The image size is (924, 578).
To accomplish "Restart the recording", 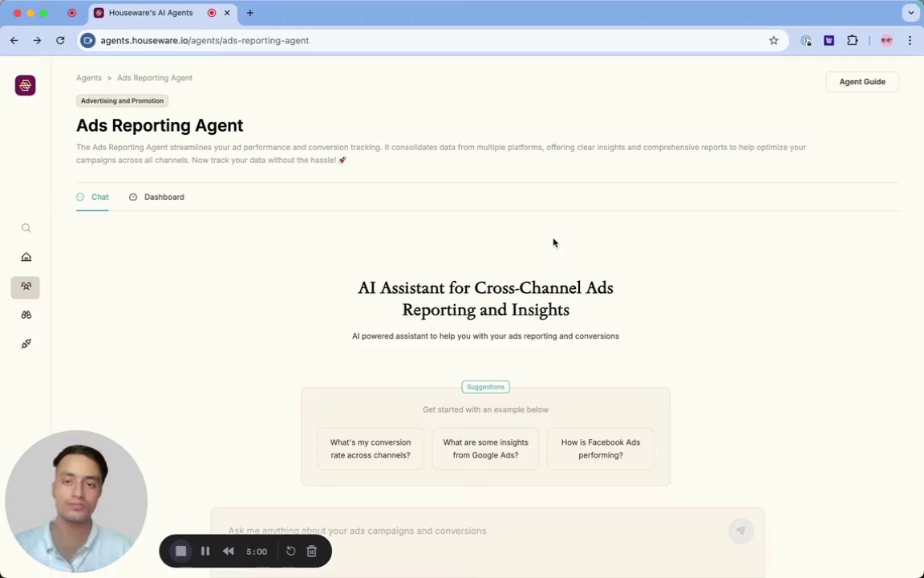I will coord(290,552).
